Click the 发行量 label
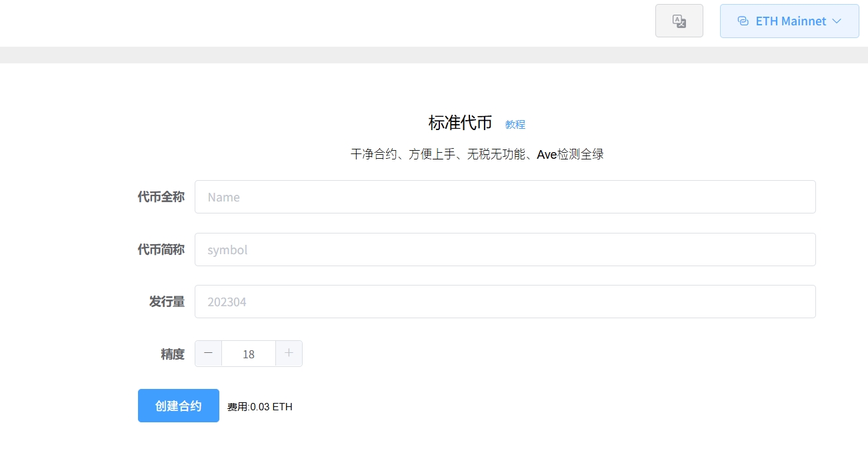 click(167, 302)
